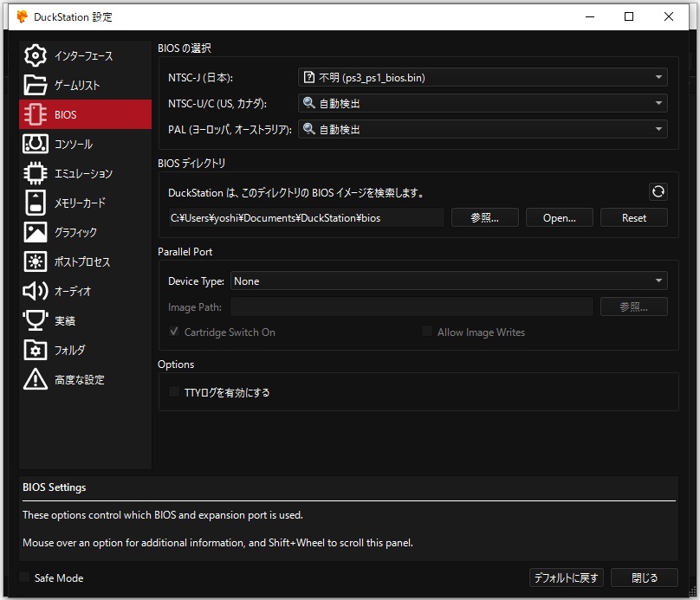Select フォルダ in the sidebar
The image size is (700, 600).
click(x=85, y=350)
